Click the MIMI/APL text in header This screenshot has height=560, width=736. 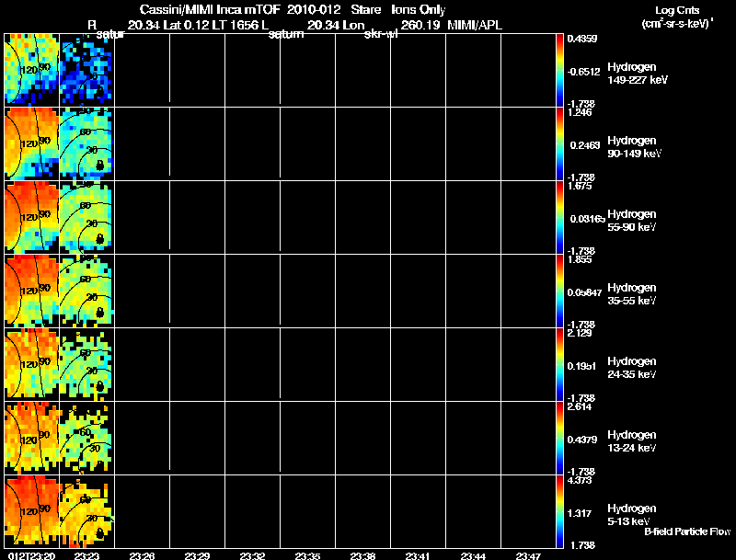(475, 26)
